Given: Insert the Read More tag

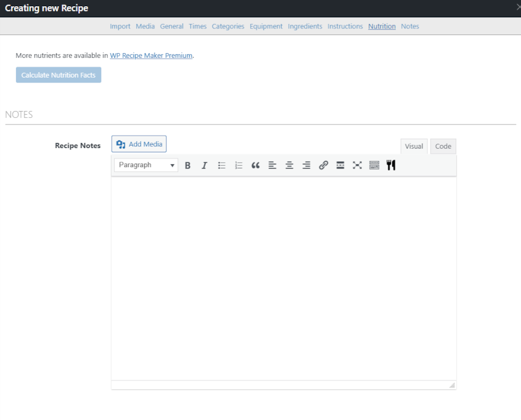Looking at the screenshot, I should 340,165.
